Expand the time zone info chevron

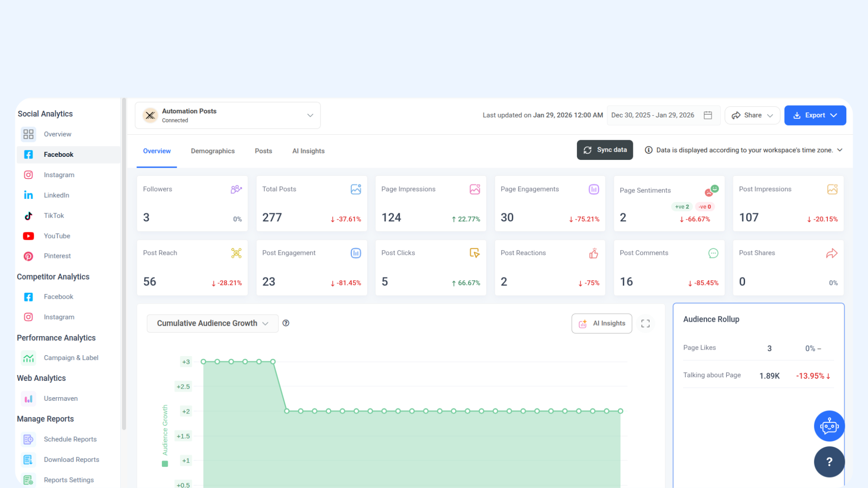(840, 150)
